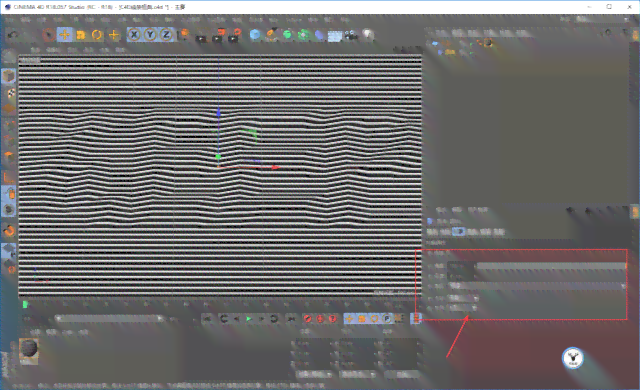This screenshot has width=640, height=390.
Task: Click the Light object icon
Action: 368,35
